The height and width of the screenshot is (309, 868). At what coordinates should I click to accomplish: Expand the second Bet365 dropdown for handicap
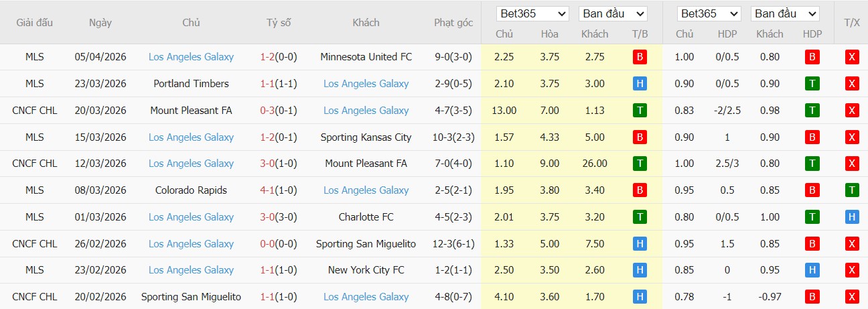coord(709,13)
